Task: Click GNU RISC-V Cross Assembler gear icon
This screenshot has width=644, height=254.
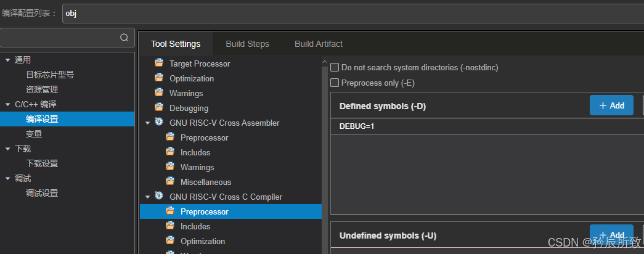Action: coord(159,123)
